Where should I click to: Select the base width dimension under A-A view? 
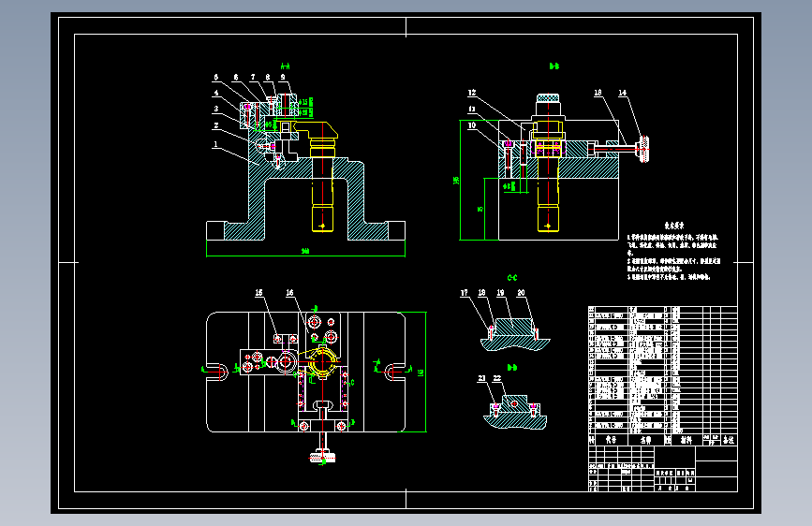(x=305, y=251)
